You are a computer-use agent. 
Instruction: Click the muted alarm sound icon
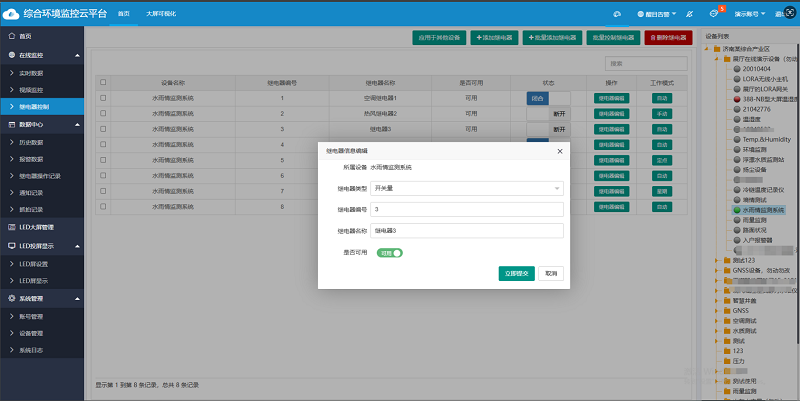(x=689, y=15)
